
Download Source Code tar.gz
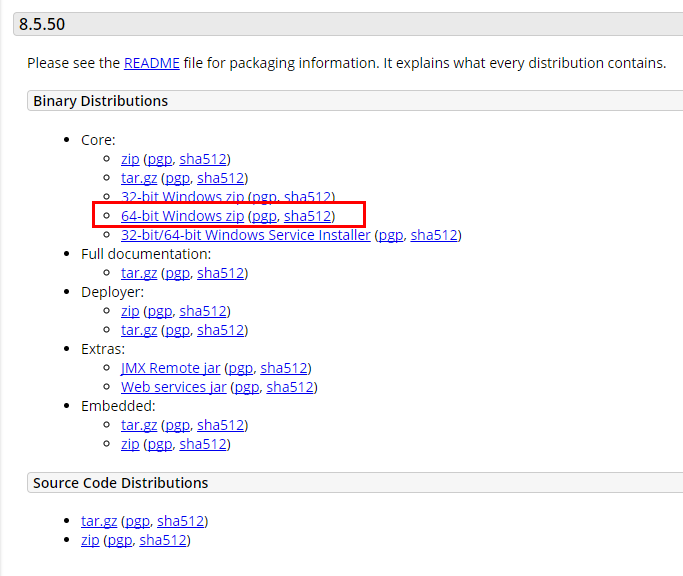click(99, 521)
